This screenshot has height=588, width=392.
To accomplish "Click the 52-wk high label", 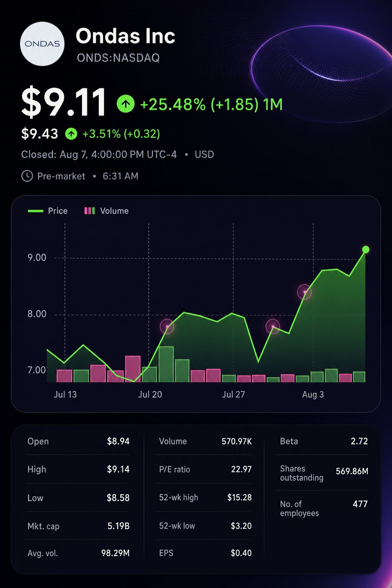I will pyautogui.click(x=179, y=497).
